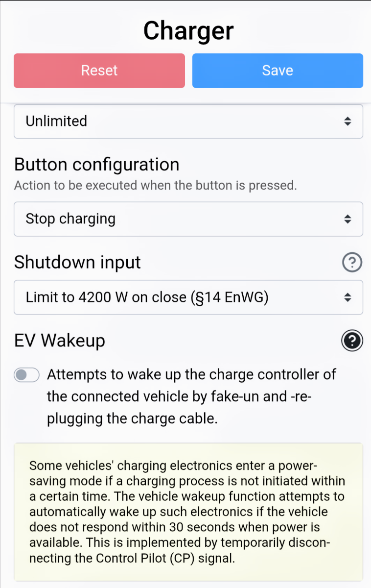Image resolution: width=371 pixels, height=588 pixels.
Task: Click the arrow icon on the §14 EnWG select
Action: click(x=347, y=297)
